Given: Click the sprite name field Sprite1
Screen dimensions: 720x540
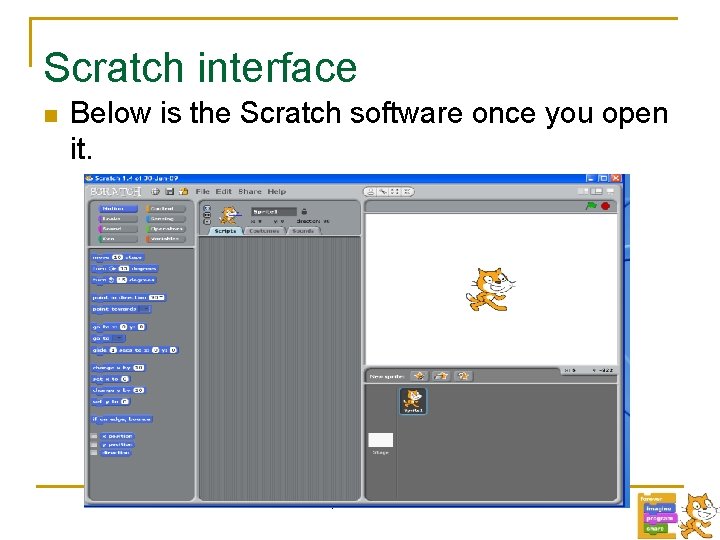Looking at the screenshot, I should (x=274, y=212).
